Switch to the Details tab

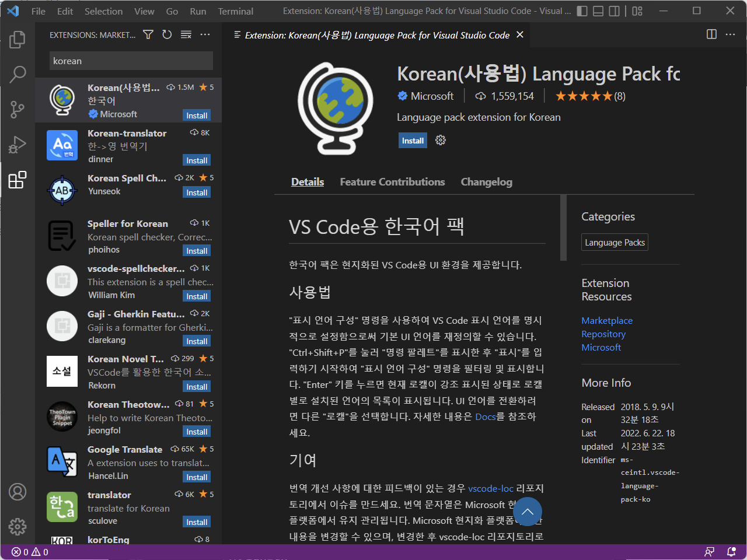point(308,182)
